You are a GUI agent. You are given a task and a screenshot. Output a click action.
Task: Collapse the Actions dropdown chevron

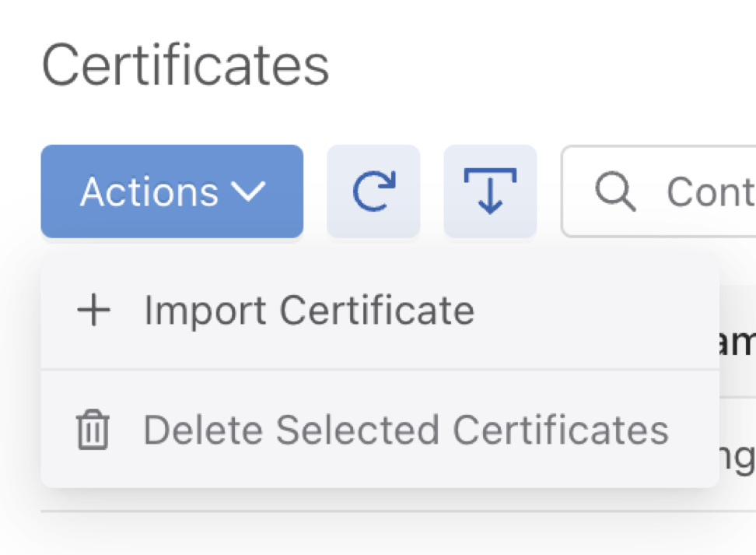(x=249, y=191)
